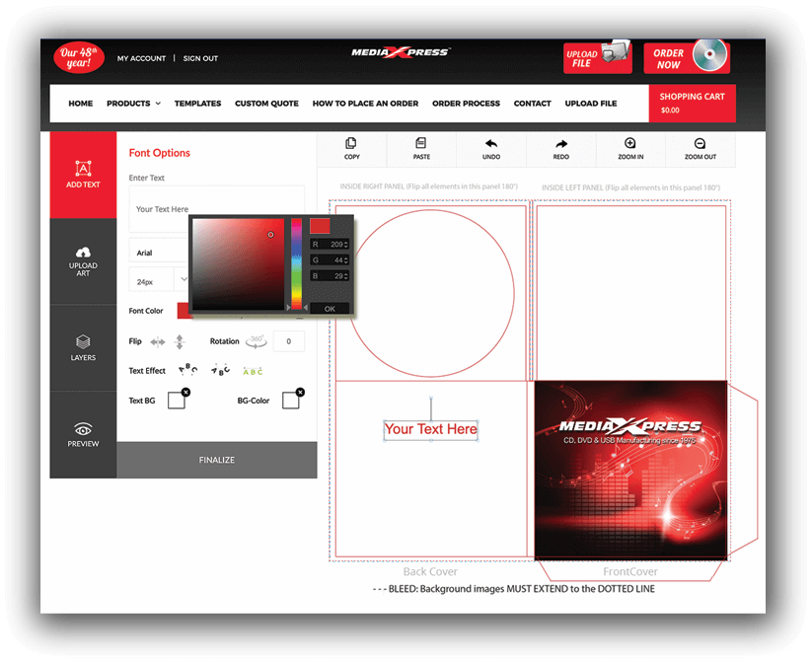Expand the Products menu
Viewport: 812px width, 662px height.
(133, 104)
